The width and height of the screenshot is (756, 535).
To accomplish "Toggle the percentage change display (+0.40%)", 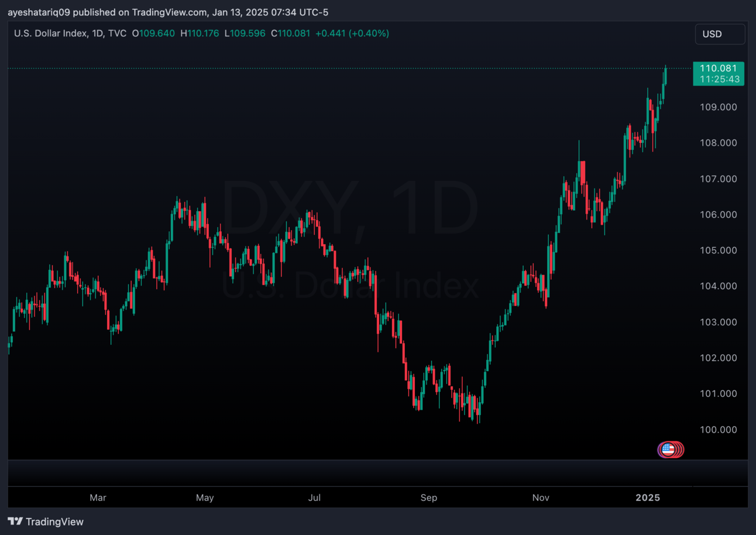I will click(369, 33).
